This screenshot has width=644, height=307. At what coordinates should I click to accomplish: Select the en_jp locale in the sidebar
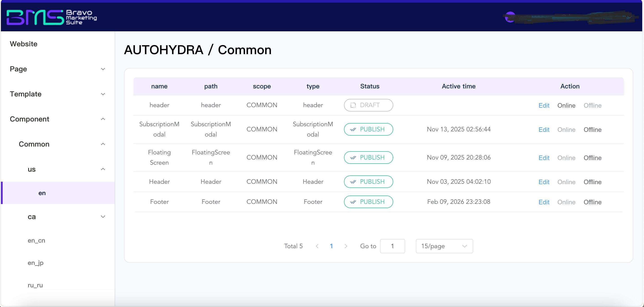tap(36, 263)
